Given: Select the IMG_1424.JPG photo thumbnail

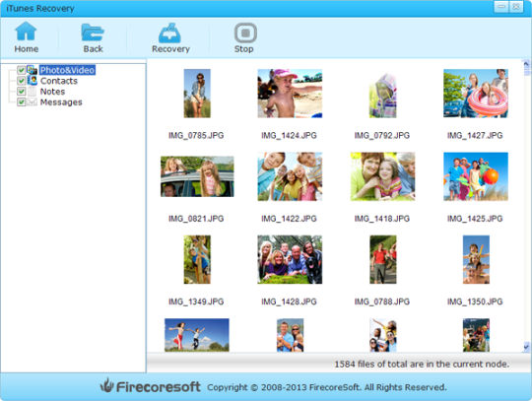Looking at the screenshot, I should coord(290,94).
